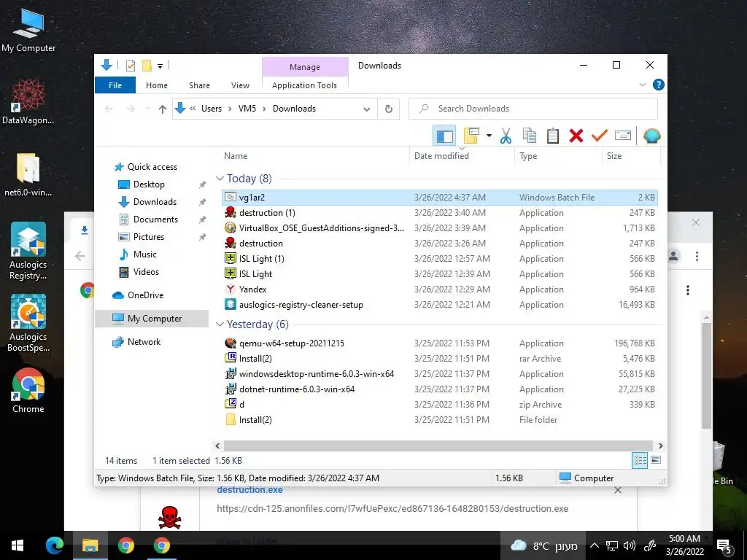Select dotnet-runtime-6.0.3-win-x64 file

(x=440, y=389)
